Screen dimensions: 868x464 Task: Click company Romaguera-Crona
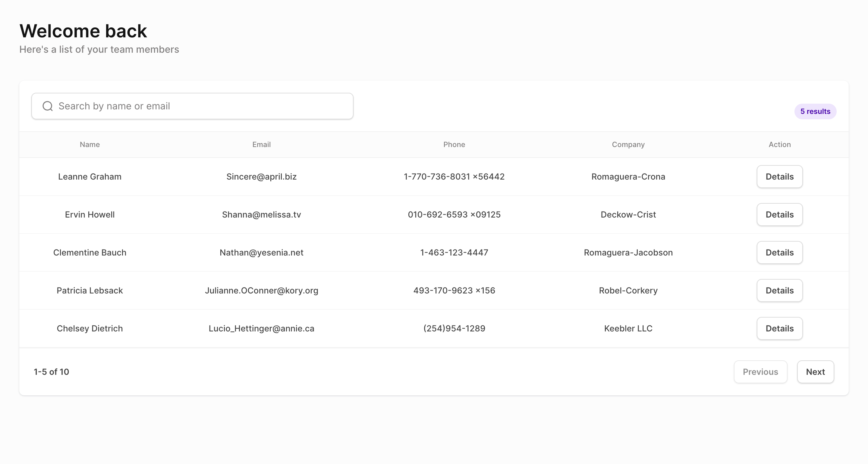click(x=628, y=177)
